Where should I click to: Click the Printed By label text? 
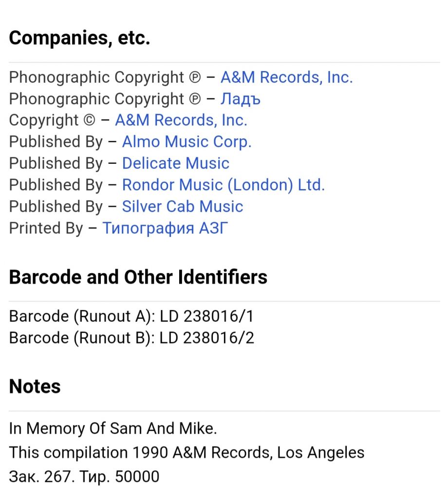click(x=46, y=228)
